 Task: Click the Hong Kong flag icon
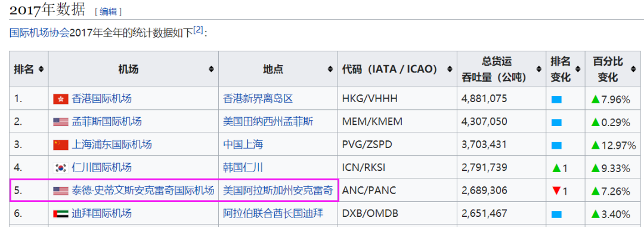61,99
